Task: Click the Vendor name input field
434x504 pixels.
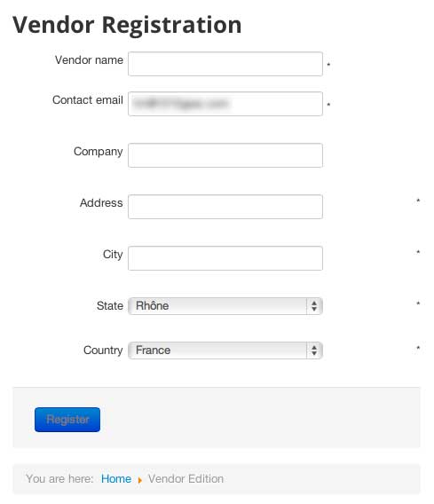Action: [x=225, y=64]
